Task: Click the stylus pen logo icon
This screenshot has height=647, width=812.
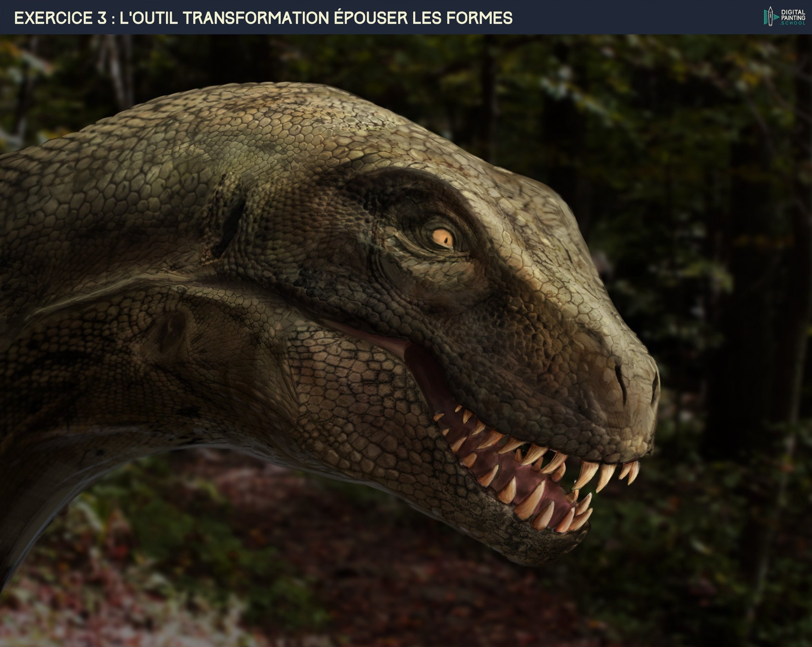Action: coord(770,16)
